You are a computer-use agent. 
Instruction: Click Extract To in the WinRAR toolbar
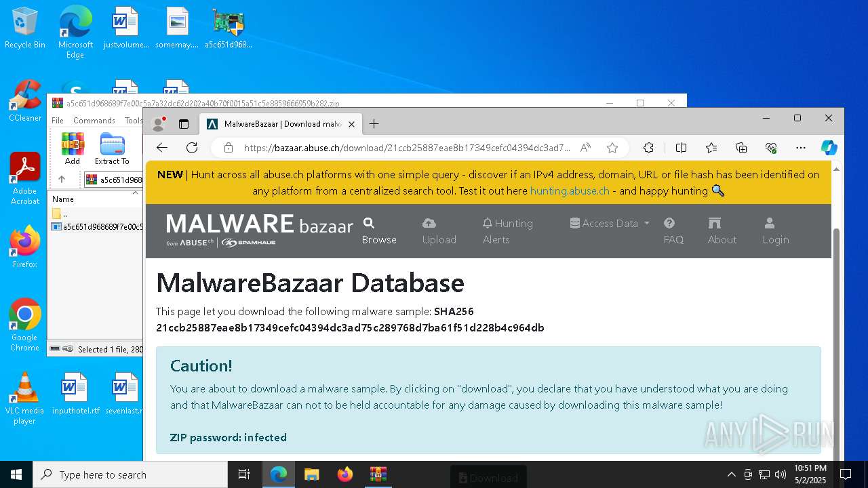112,148
